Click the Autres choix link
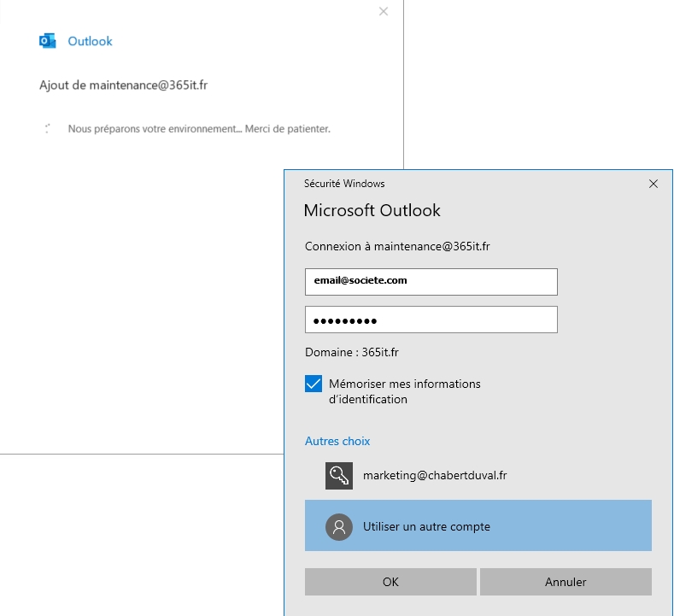 click(x=337, y=442)
